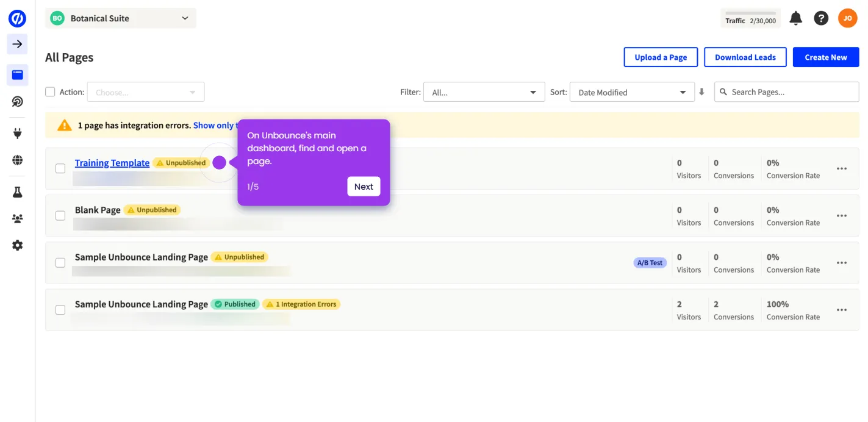Focus the Search Pages input field
This screenshot has width=868, height=422.
tap(787, 92)
